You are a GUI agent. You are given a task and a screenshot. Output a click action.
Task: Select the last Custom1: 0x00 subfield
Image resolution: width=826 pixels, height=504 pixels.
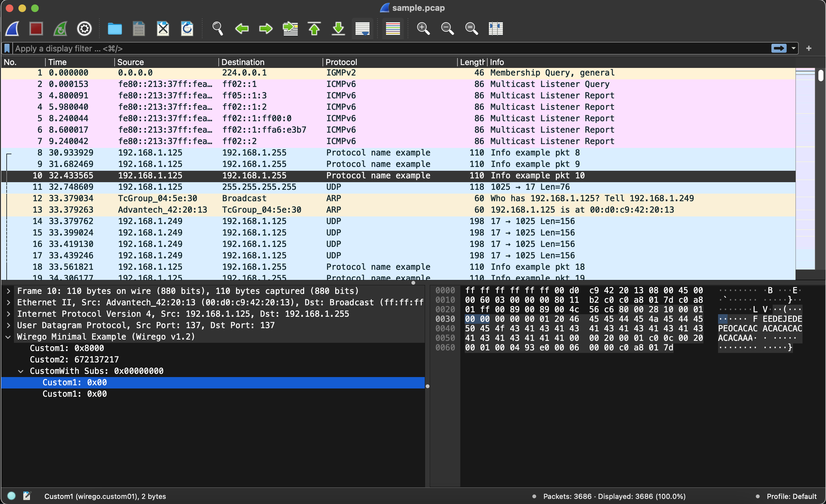coord(213,394)
